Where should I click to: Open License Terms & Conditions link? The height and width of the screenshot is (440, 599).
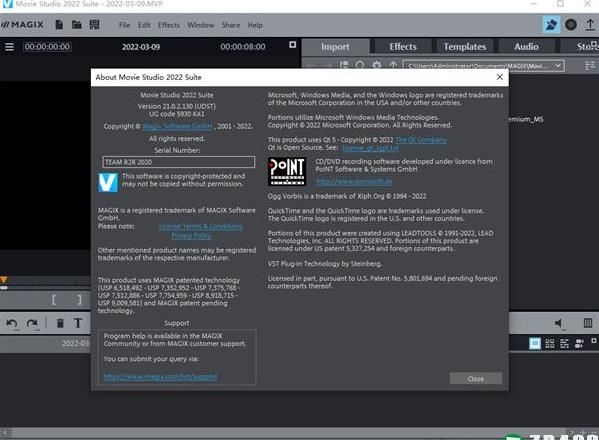click(201, 226)
